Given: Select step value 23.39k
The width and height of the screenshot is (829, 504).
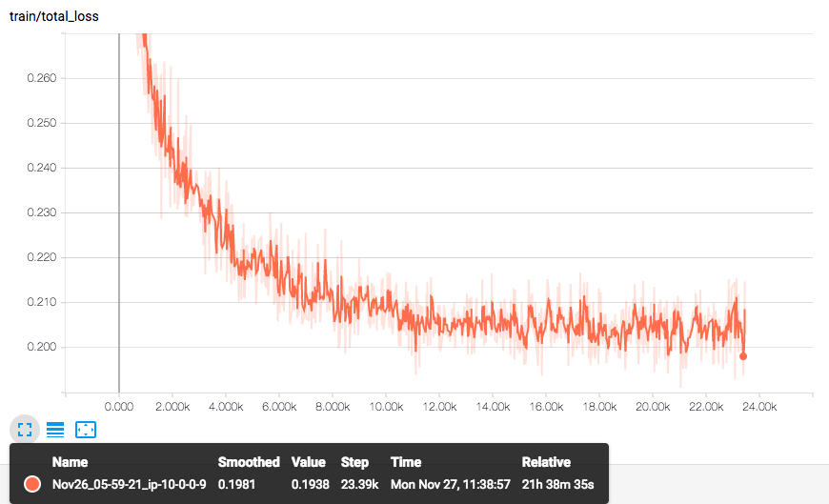Looking at the screenshot, I should (359, 484).
